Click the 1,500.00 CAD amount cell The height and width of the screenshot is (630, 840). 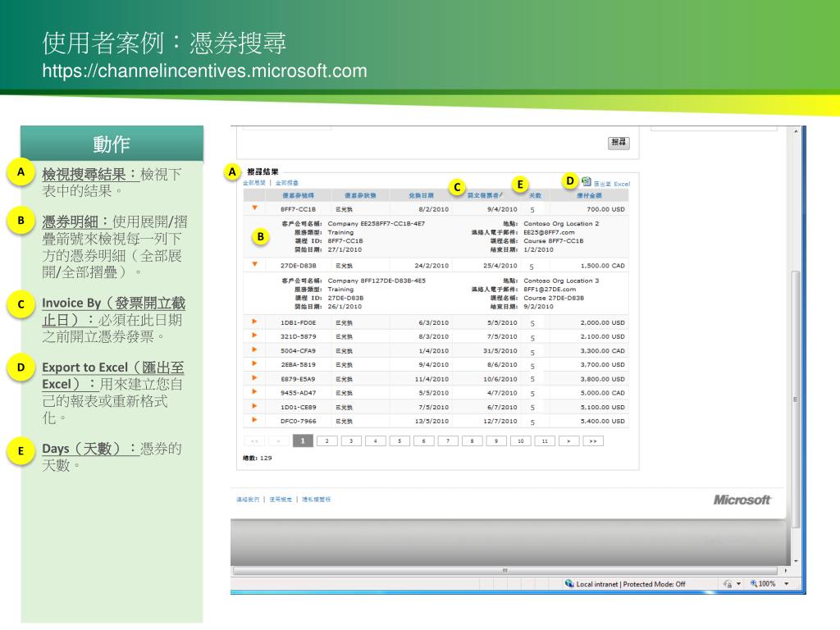tap(603, 265)
